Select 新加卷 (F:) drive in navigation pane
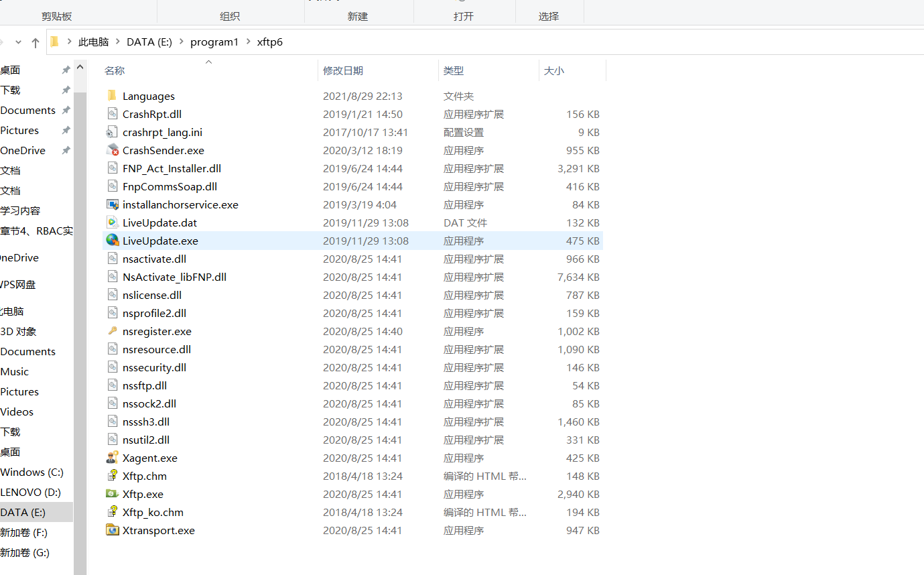 pos(23,532)
